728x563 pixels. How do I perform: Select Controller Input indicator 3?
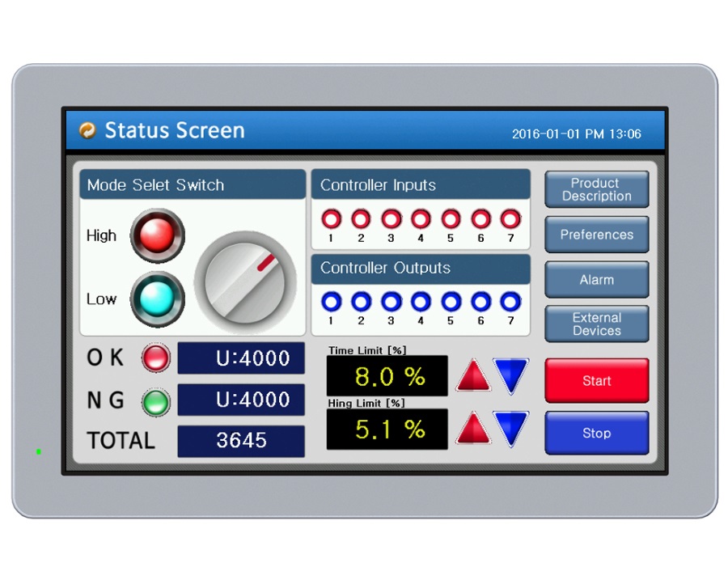pyautogui.click(x=391, y=218)
